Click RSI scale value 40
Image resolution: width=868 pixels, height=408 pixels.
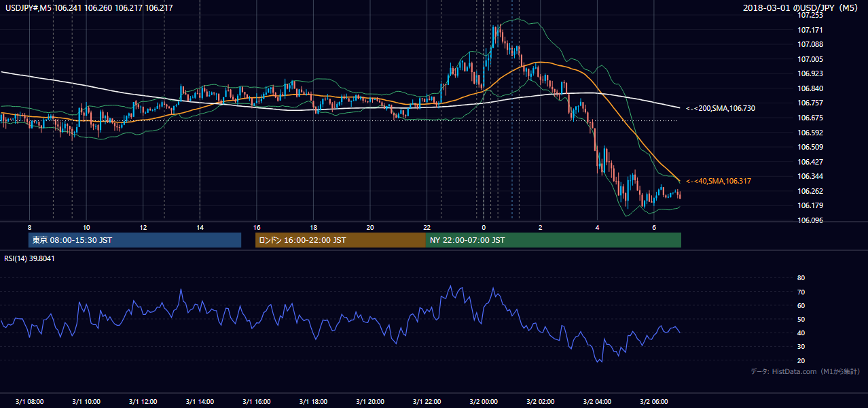801,333
